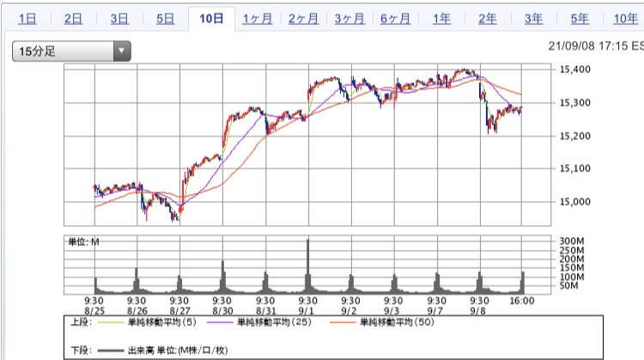This screenshot has height=360, width=644.
Task: Show the 10年 chart range
Action: pyautogui.click(x=625, y=19)
